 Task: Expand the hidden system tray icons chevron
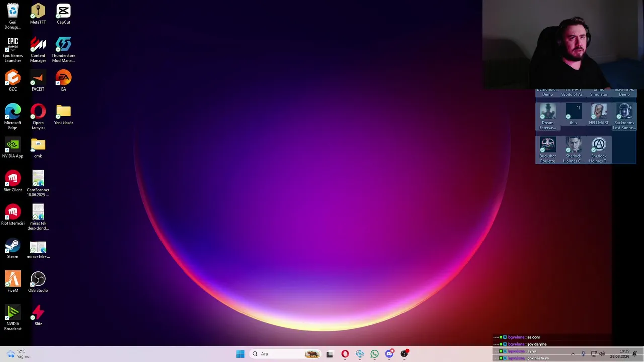[572, 354]
